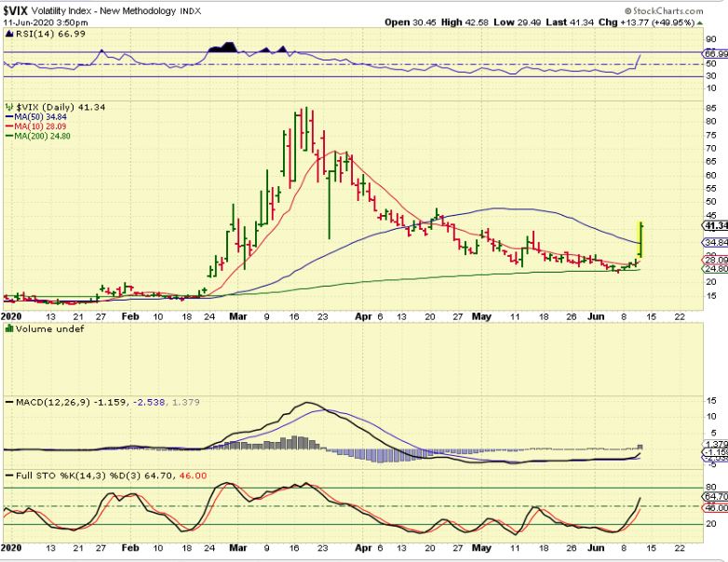Click the MACD(12,26,9) legend label
The height and width of the screenshot is (562, 728).
pos(53,402)
